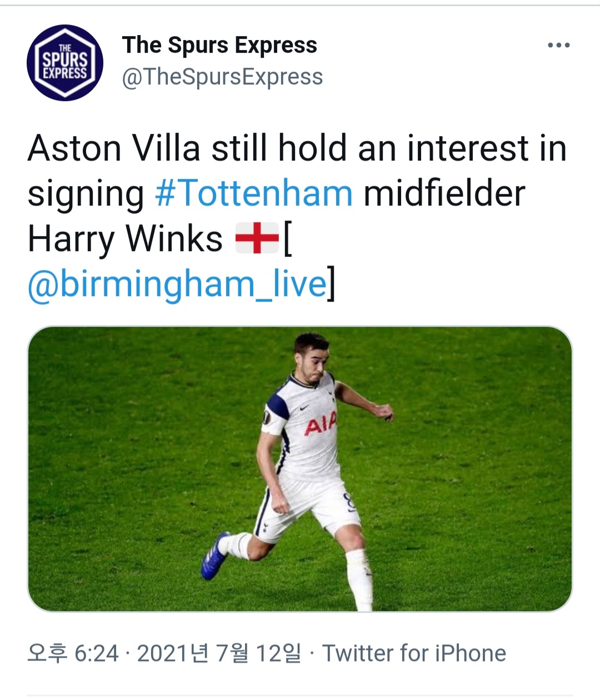
Task: Open The Spurs Express profile avatar
Action: coord(65,63)
